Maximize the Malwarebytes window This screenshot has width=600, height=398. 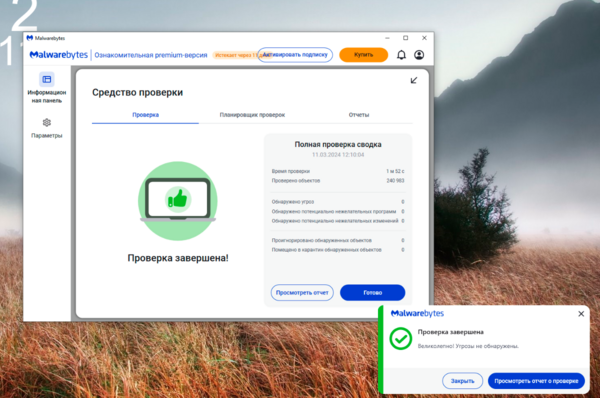tap(406, 38)
